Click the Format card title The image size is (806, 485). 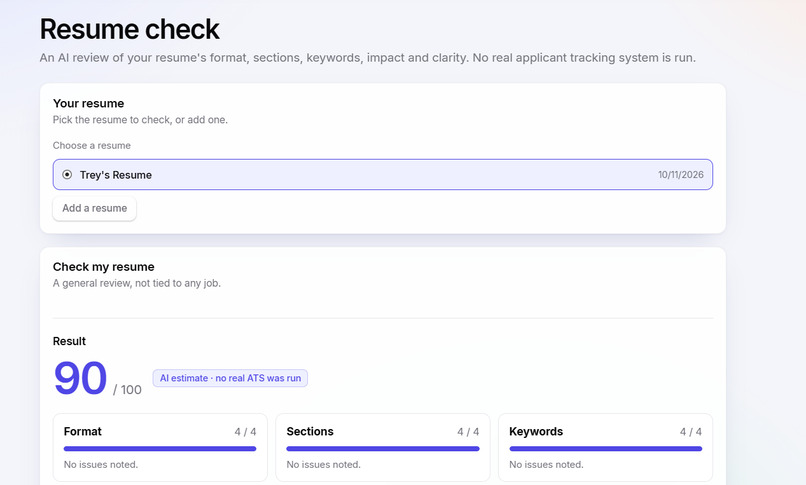tap(83, 432)
